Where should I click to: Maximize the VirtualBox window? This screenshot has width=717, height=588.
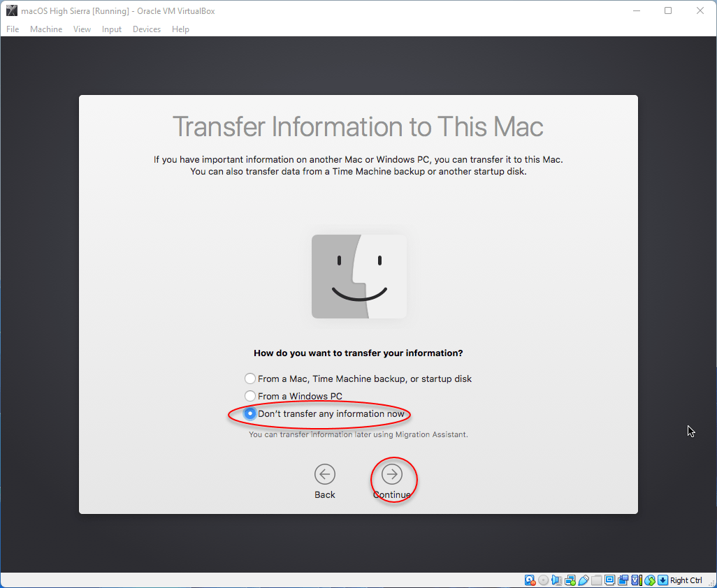pyautogui.click(x=668, y=11)
